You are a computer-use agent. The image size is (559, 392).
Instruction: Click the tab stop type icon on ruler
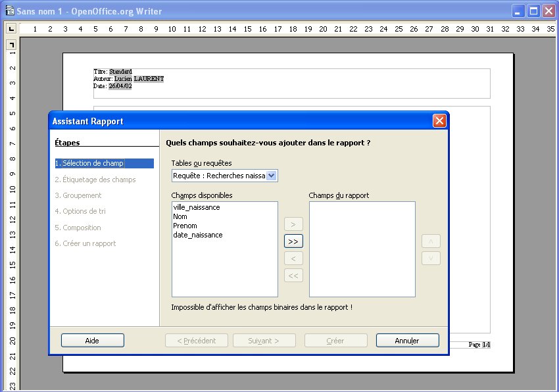(x=11, y=28)
